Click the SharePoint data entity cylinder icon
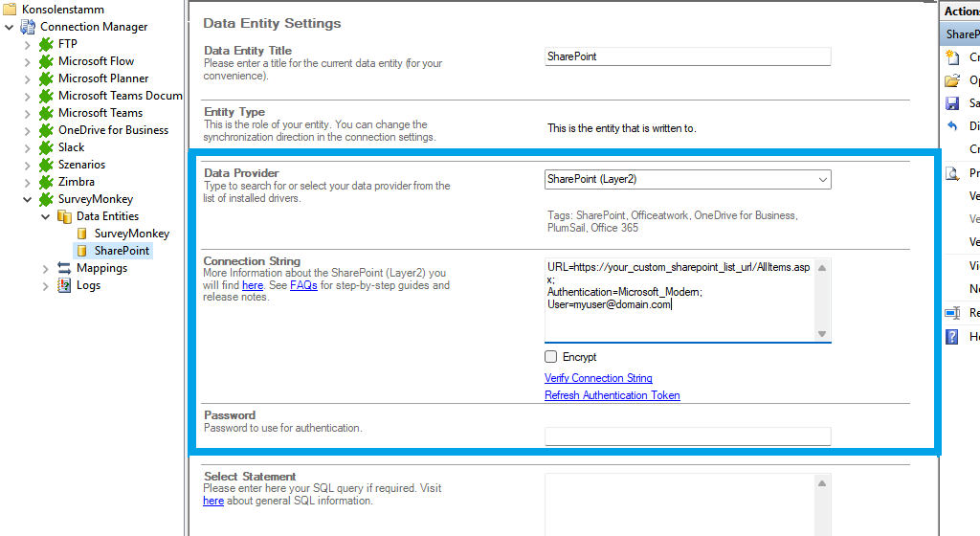 (x=82, y=251)
